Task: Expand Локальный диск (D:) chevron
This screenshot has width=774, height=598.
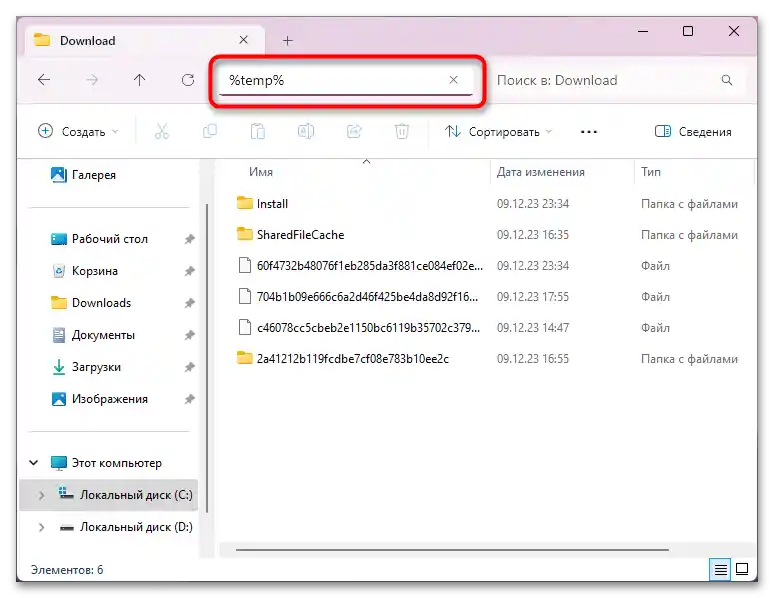Action: click(41, 527)
